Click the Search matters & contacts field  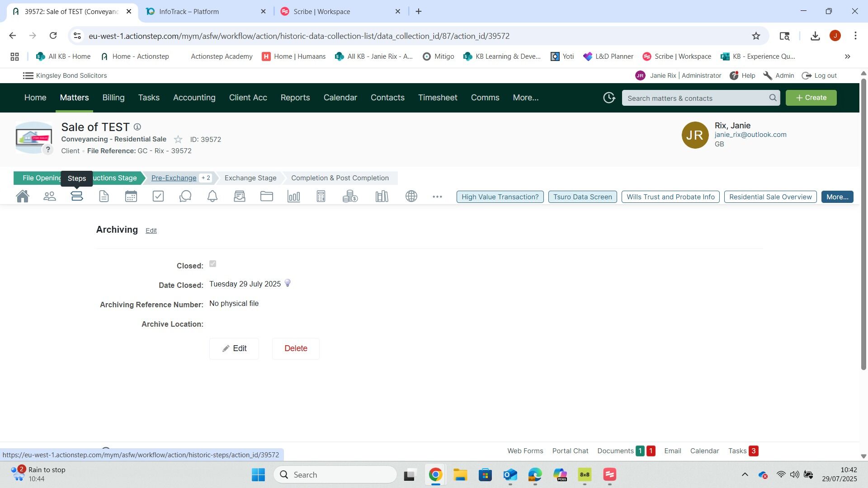pos(696,98)
